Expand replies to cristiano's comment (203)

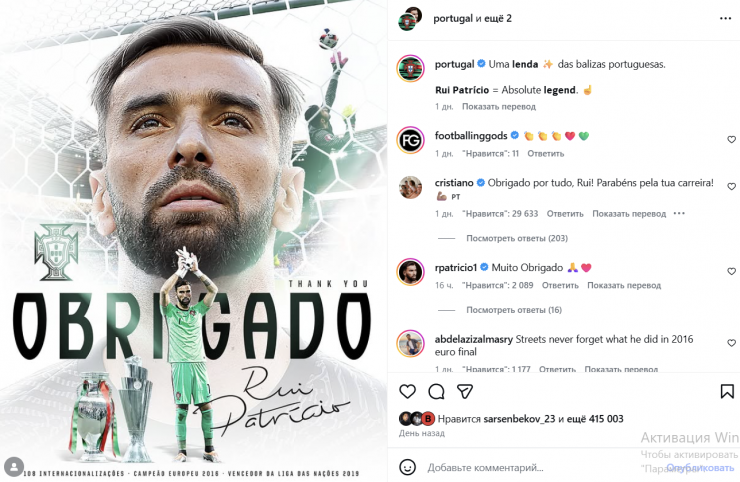tap(517, 238)
